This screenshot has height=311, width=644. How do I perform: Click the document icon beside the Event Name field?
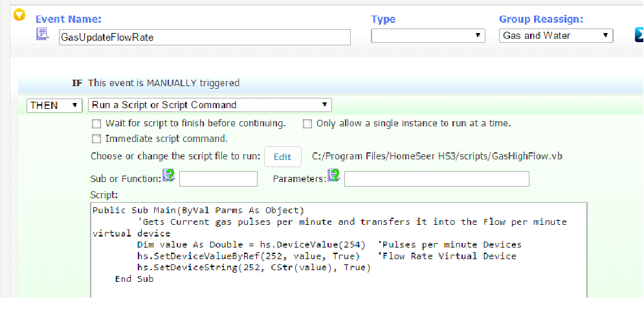click(x=43, y=34)
